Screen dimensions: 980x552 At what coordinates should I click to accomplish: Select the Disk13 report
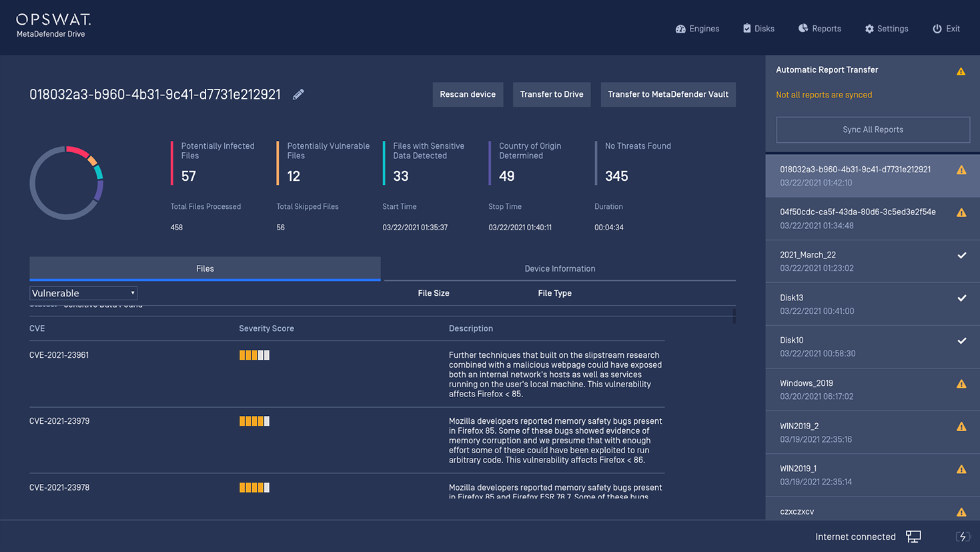(873, 304)
